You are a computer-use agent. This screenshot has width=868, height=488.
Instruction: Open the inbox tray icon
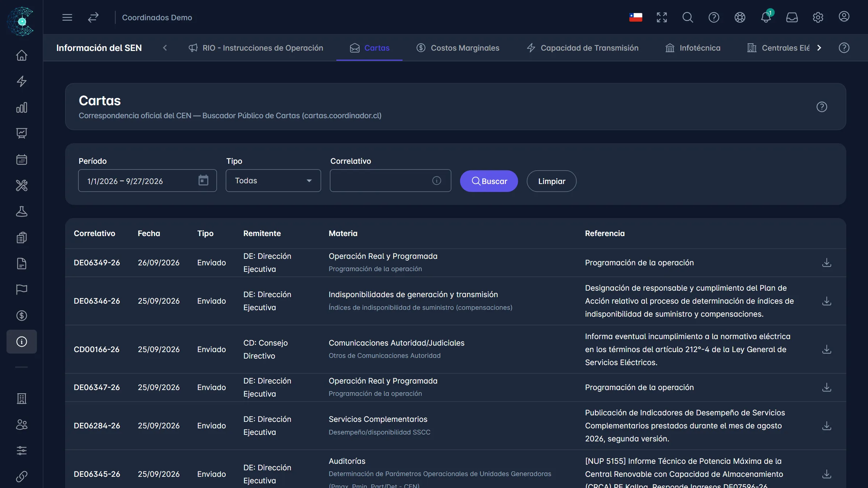[792, 17]
